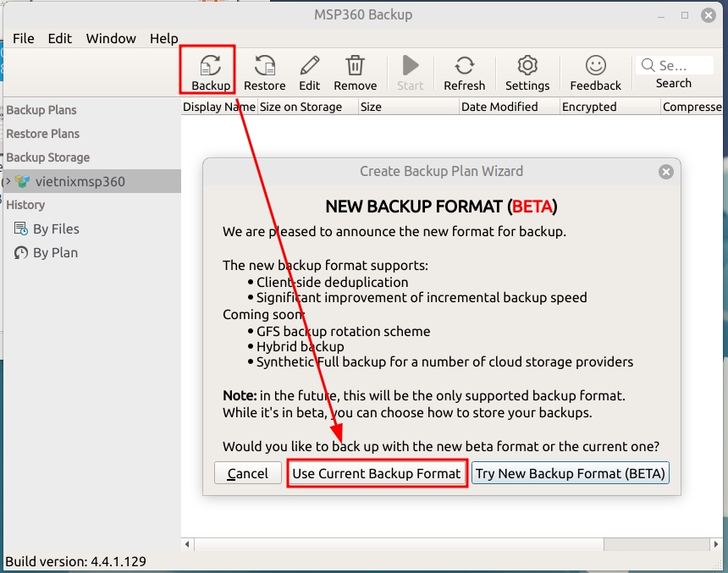Screen dimensions: 728x573
Task: Expand the vietnixmsp360 storage node
Action: 8,182
